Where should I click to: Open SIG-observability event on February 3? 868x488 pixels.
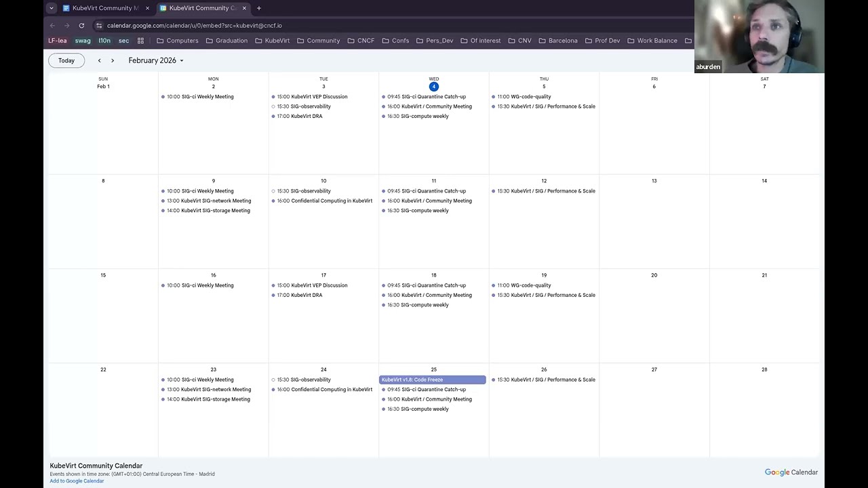301,106
